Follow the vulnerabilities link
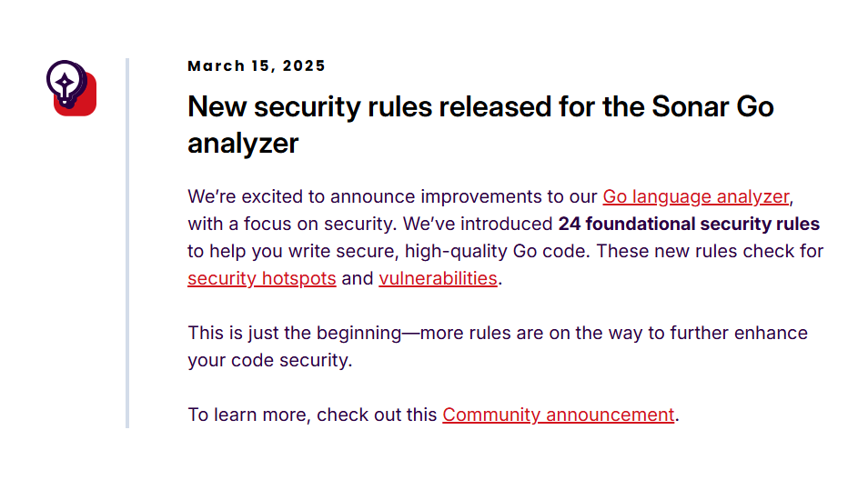Viewport: 868px width, 480px height. coord(438,278)
